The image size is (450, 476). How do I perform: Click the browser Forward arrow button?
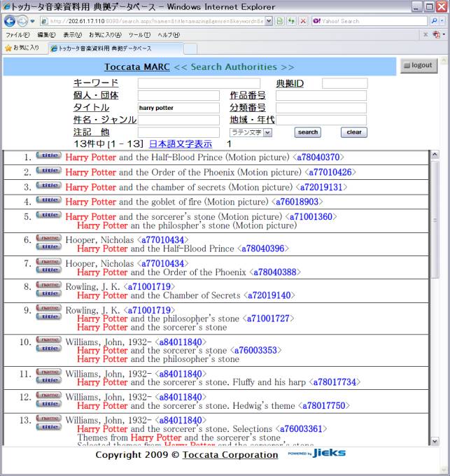pyautogui.click(x=22, y=21)
